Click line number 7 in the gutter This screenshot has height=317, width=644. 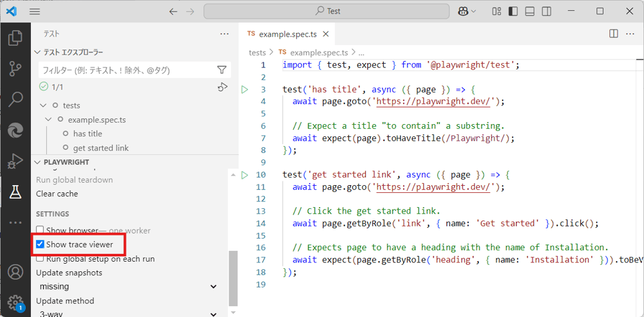tap(263, 138)
